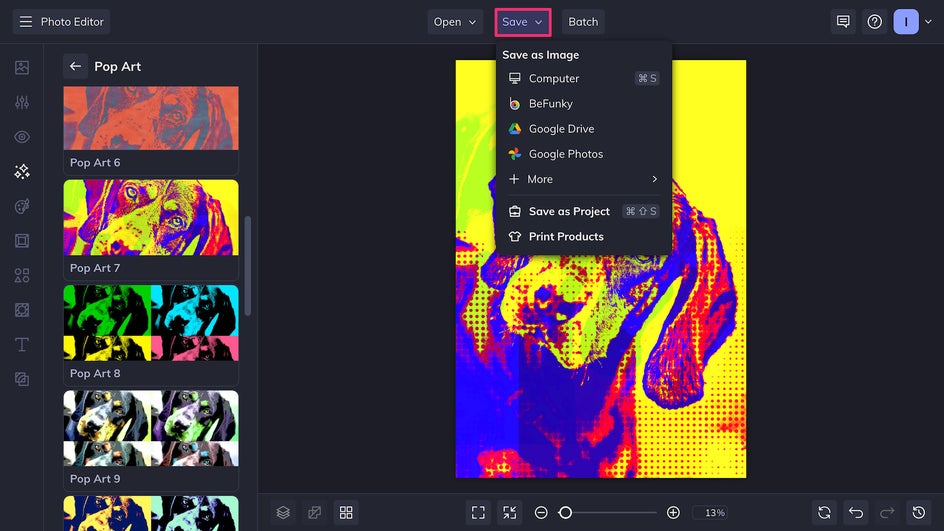The image size is (944, 531).
Task: Click the zoom slider handle
Action: (x=565, y=512)
